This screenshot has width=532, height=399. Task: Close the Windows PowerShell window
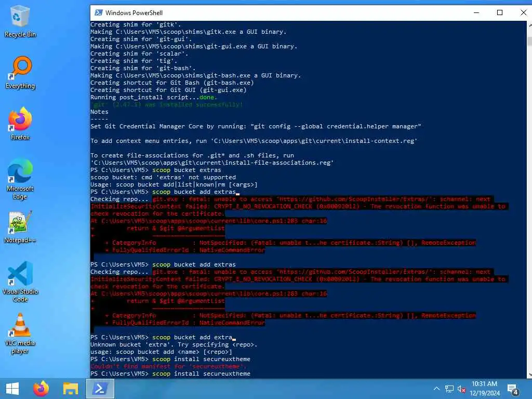pyautogui.click(x=523, y=12)
